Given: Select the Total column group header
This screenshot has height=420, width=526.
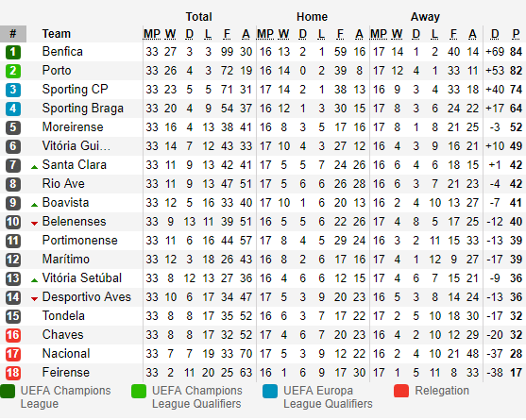Looking at the screenshot, I should click(199, 17).
